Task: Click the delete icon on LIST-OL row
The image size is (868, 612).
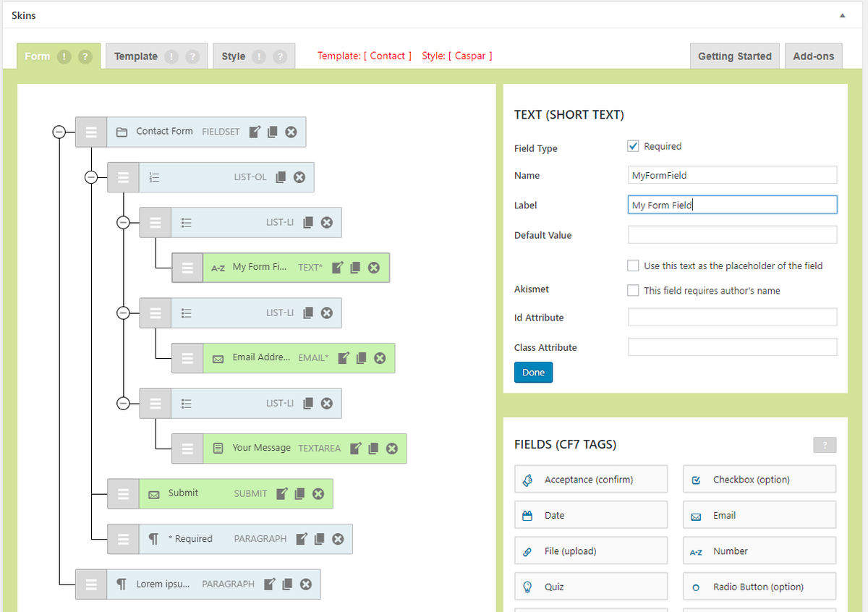Action: point(299,177)
